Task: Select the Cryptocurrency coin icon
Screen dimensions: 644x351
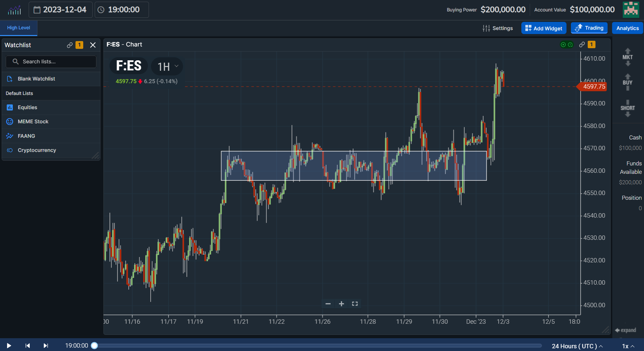Action: 10,150
